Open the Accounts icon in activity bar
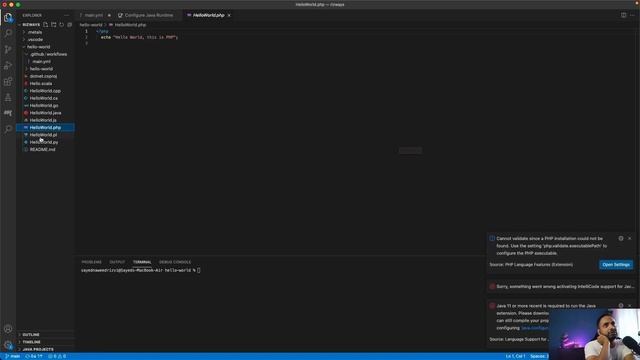The image size is (640, 360). point(8,329)
